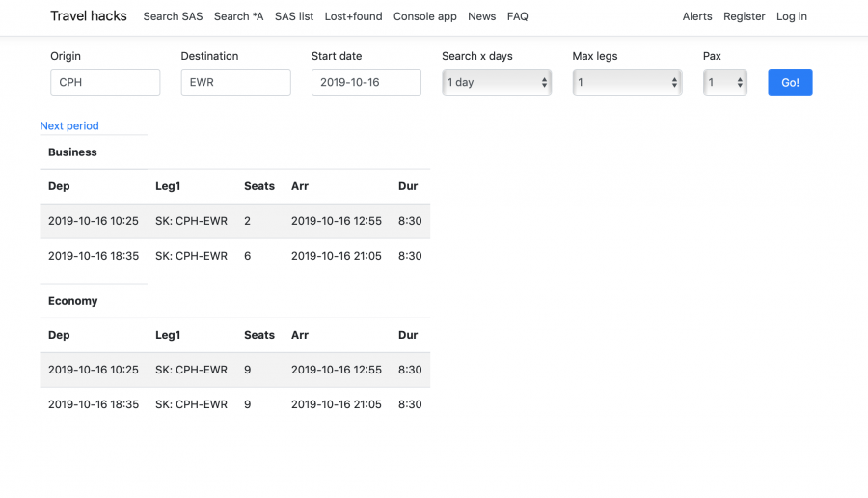Open the Console app link
Viewport: 868px width, 498px height.
(x=425, y=16)
